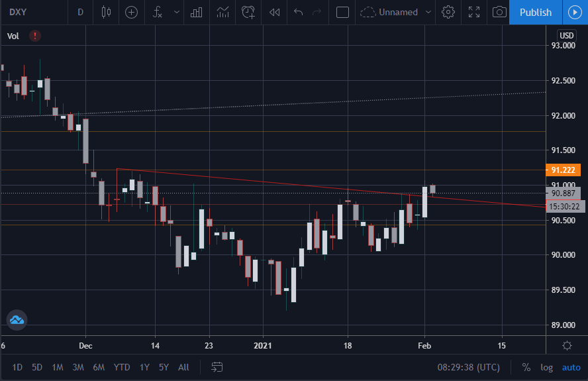Click the play icon next to Publish

tap(575, 12)
